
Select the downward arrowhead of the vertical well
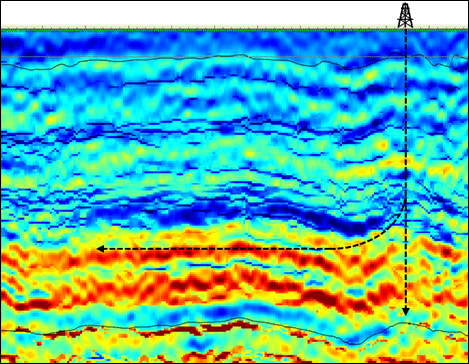[x=406, y=311]
